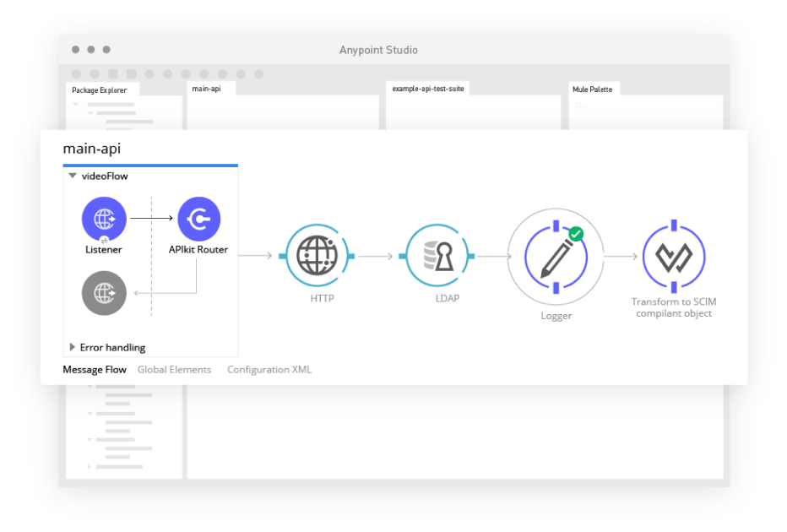Click the main-api heading title

pyautogui.click(x=92, y=149)
